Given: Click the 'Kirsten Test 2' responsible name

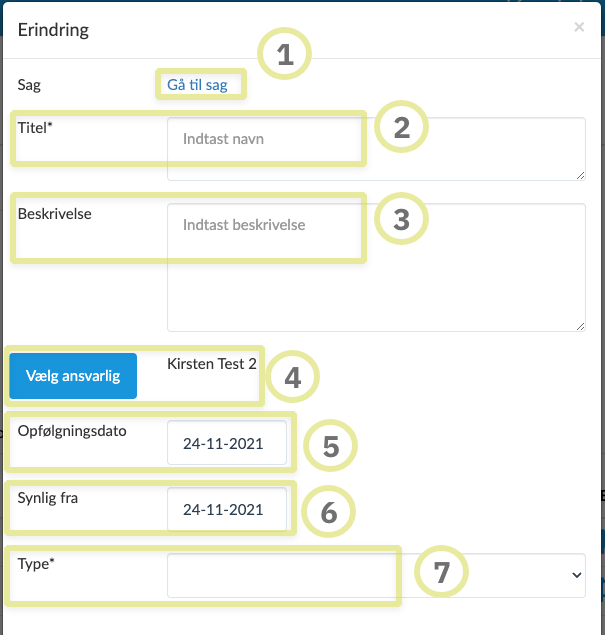Looking at the screenshot, I should point(212,364).
